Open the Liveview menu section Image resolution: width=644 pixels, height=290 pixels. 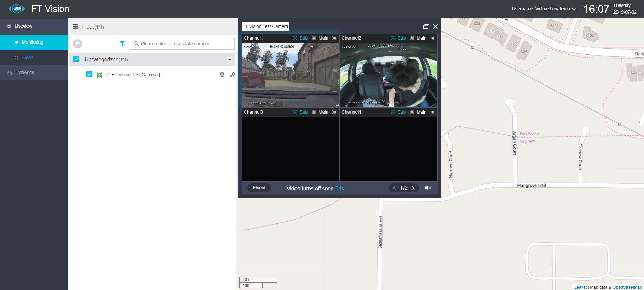34,26
